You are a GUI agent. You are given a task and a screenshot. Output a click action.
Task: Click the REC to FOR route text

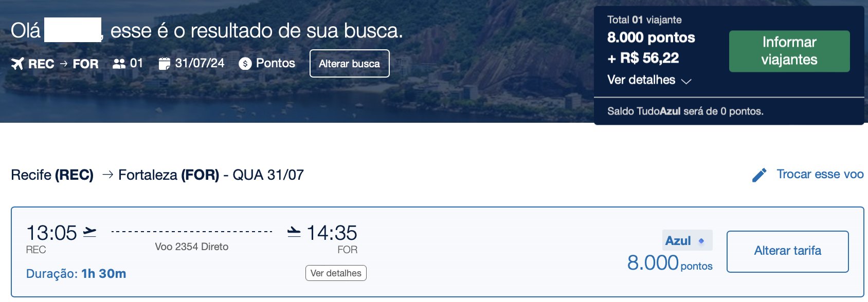pos(63,64)
